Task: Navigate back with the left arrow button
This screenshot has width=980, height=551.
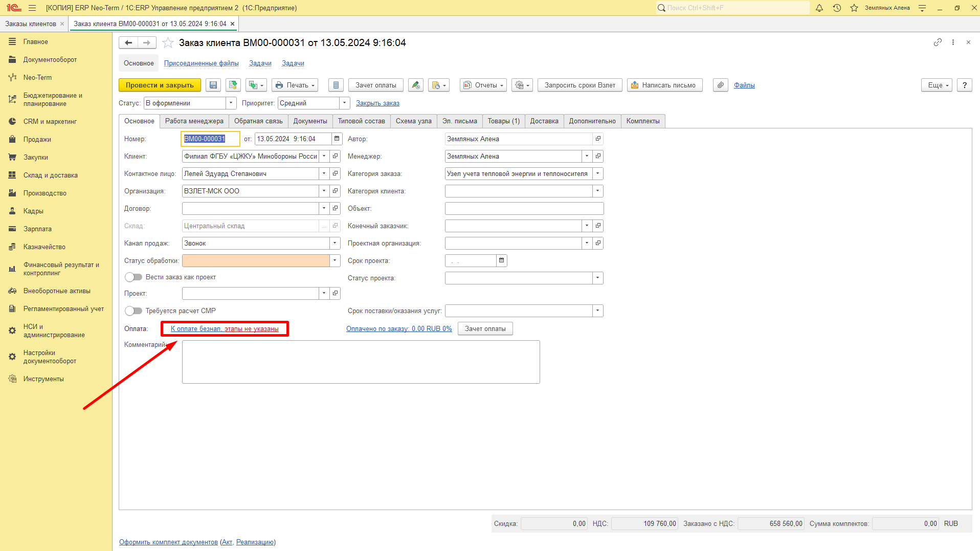Action: point(128,43)
